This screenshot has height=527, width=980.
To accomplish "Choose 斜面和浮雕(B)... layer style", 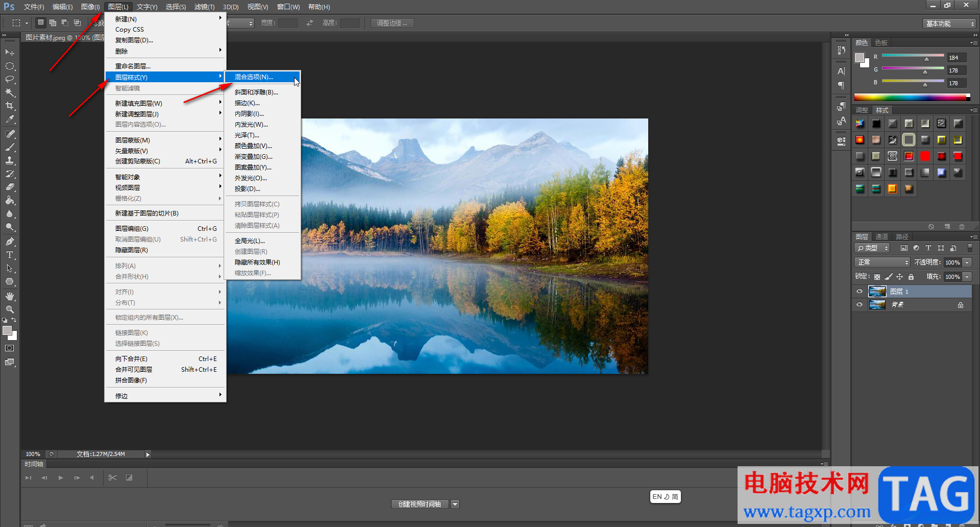I will (x=262, y=92).
